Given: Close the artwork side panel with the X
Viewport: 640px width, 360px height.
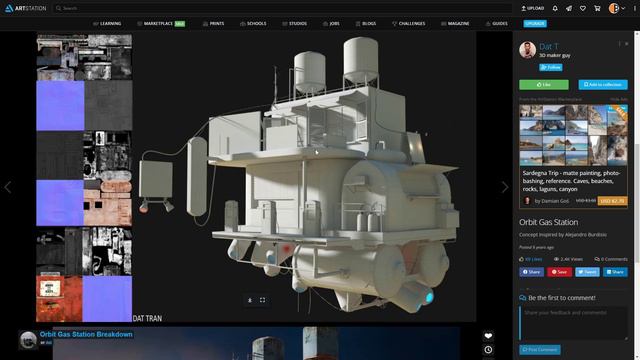Looking at the screenshot, I should click(x=627, y=44).
